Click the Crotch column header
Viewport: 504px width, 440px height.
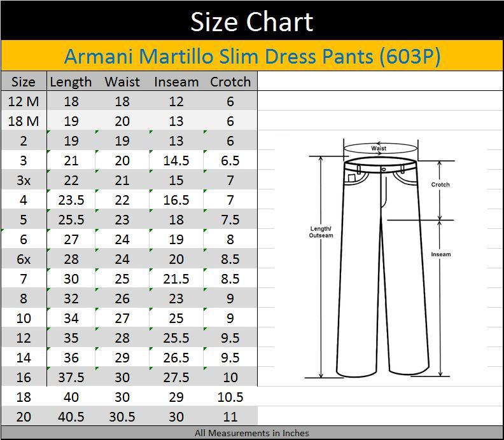[x=230, y=82]
